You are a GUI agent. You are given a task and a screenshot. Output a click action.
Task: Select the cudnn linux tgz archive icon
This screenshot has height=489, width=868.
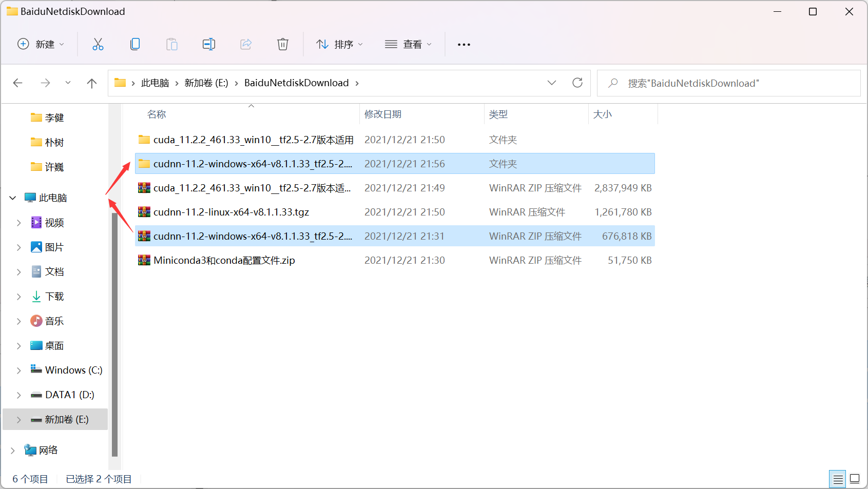pos(144,212)
